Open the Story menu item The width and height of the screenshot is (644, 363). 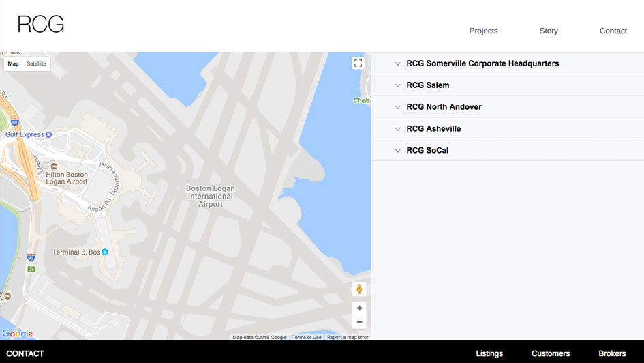(549, 31)
